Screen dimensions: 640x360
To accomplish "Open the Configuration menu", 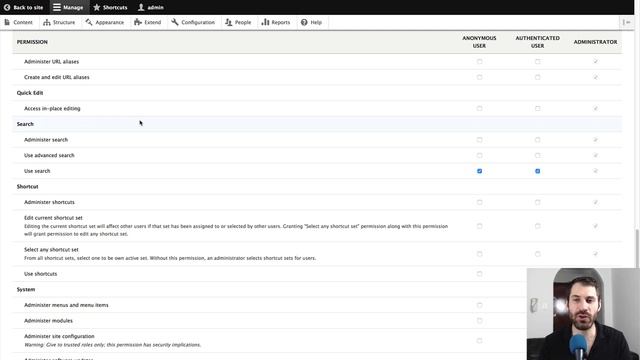I will pos(193,22).
